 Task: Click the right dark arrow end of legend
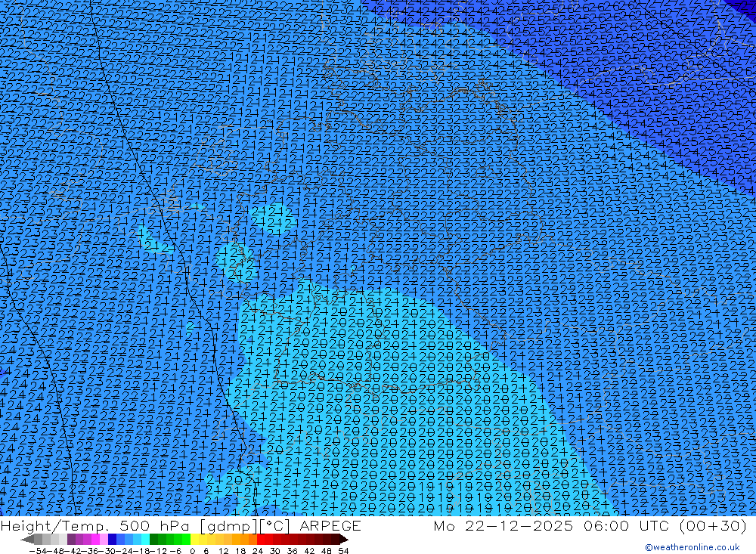344,539
